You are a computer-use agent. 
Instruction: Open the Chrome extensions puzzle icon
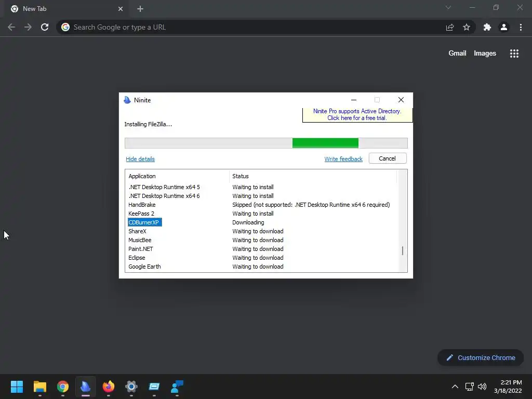point(487,27)
